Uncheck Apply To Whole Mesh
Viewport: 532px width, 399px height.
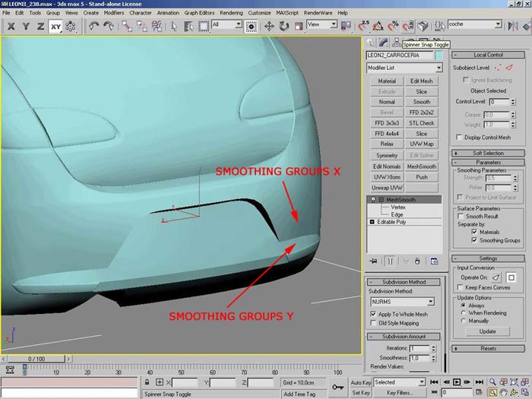click(372, 313)
